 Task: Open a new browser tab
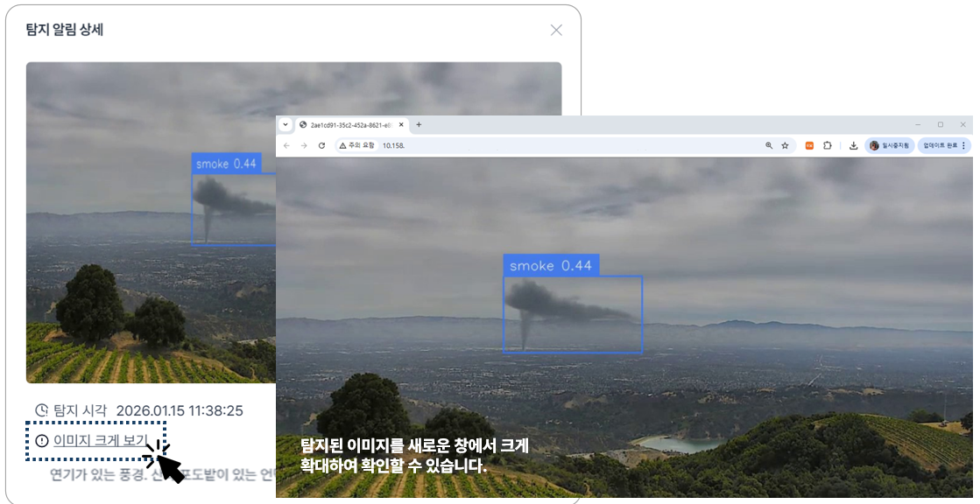(x=419, y=125)
